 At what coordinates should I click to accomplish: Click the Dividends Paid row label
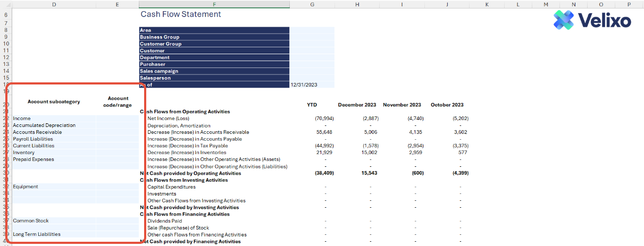[x=164, y=220]
